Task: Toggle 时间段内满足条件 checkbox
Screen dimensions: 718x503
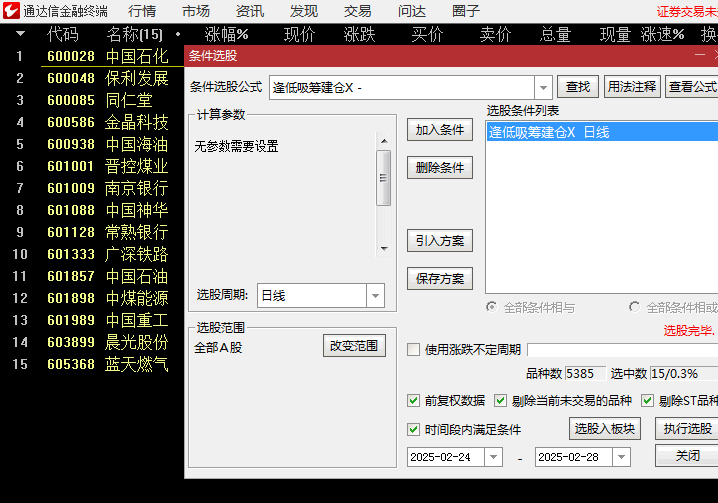Action: click(413, 429)
